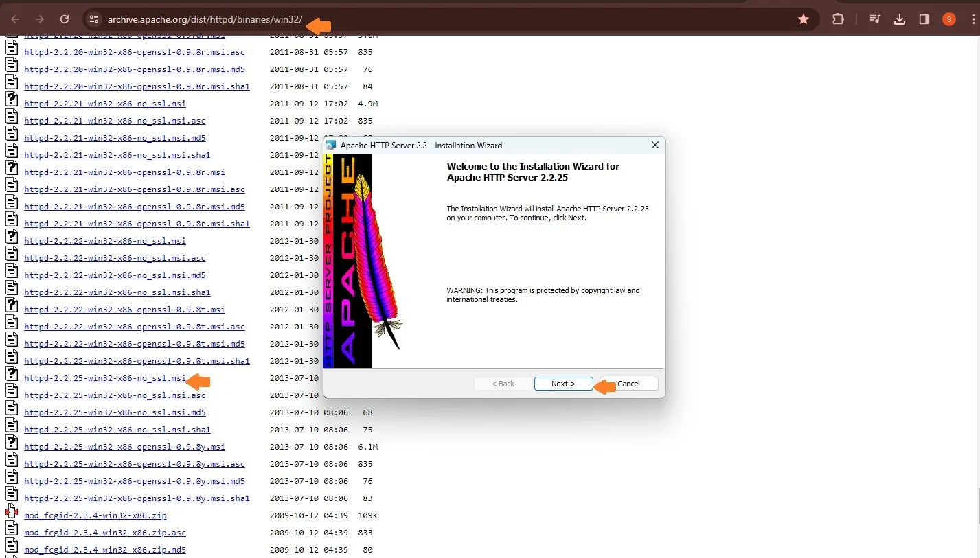Click the wizard title bar text
This screenshot has height=558, width=980.
click(x=421, y=146)
